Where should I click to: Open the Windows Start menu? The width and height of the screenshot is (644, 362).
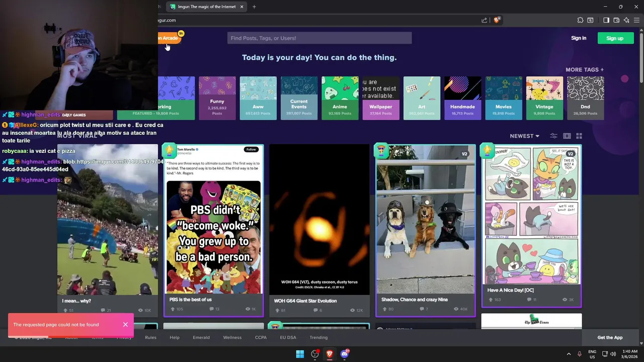(x=300, y=354)
